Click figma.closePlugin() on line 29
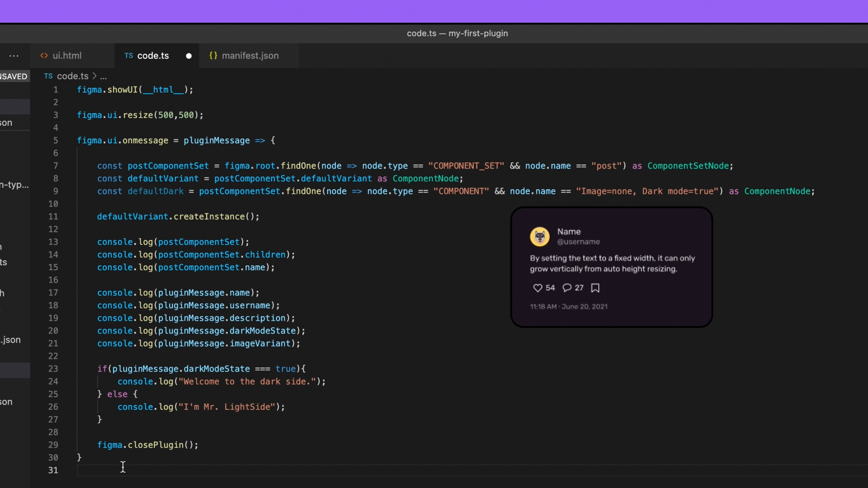868x488 pixels. [148, 445]
